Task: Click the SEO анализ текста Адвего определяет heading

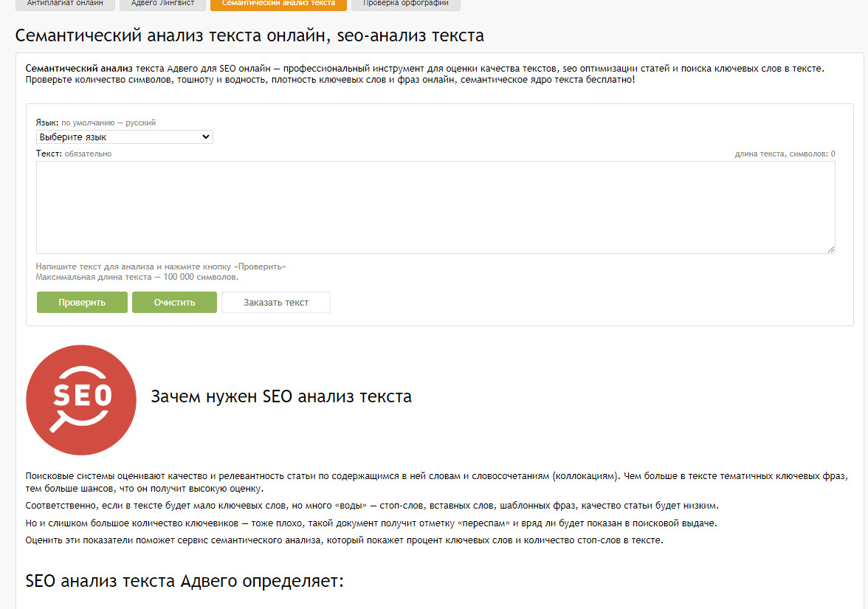Action: 185,581
